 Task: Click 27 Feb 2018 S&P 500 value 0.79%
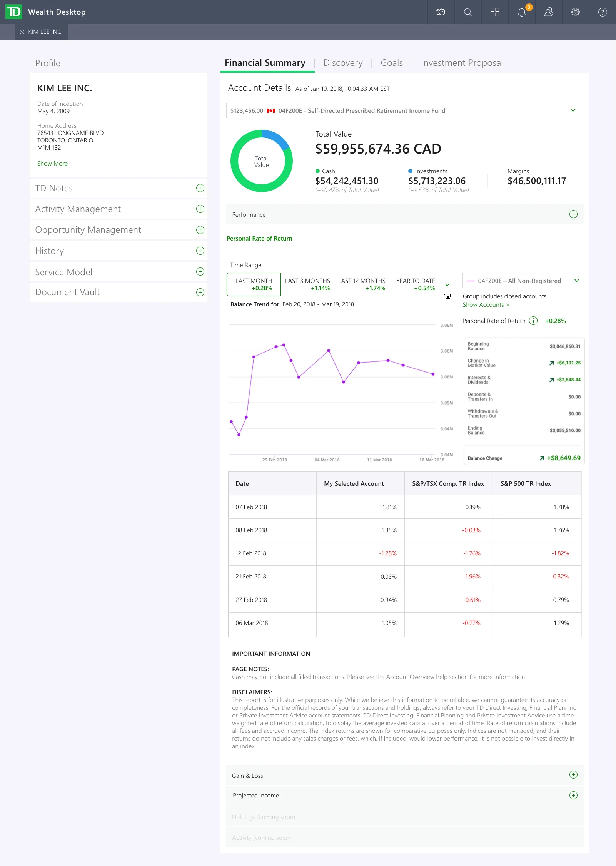pyautogui.click(x=561, y=600)
